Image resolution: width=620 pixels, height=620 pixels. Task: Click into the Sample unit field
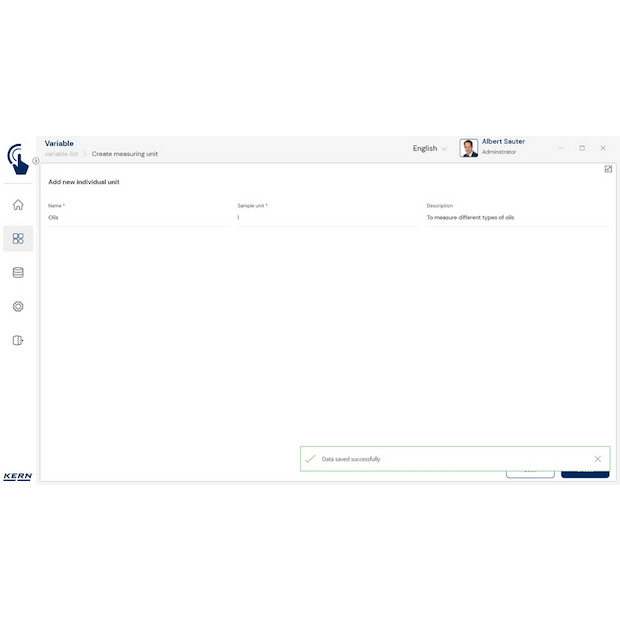tap(326, 217)
